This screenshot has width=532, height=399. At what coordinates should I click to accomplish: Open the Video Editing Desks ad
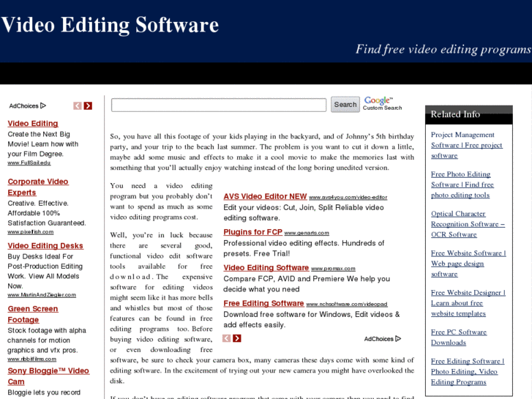45,245
